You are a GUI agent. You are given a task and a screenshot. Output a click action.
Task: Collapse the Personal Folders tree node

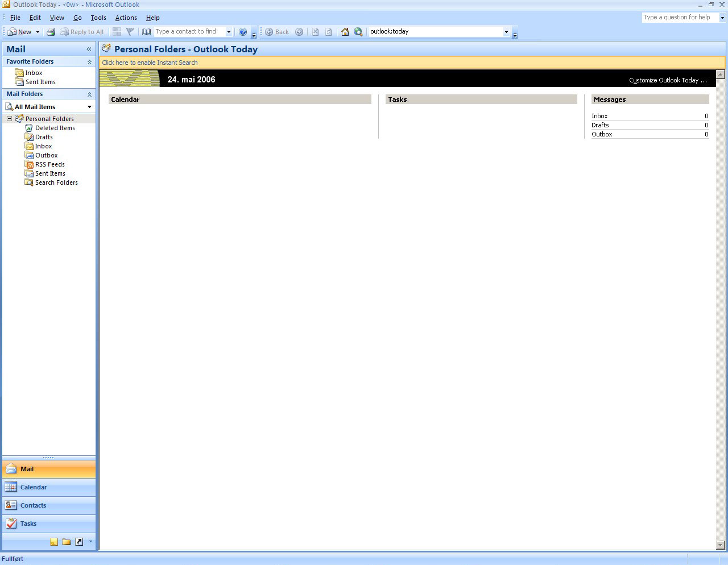[x=9, y=119]
